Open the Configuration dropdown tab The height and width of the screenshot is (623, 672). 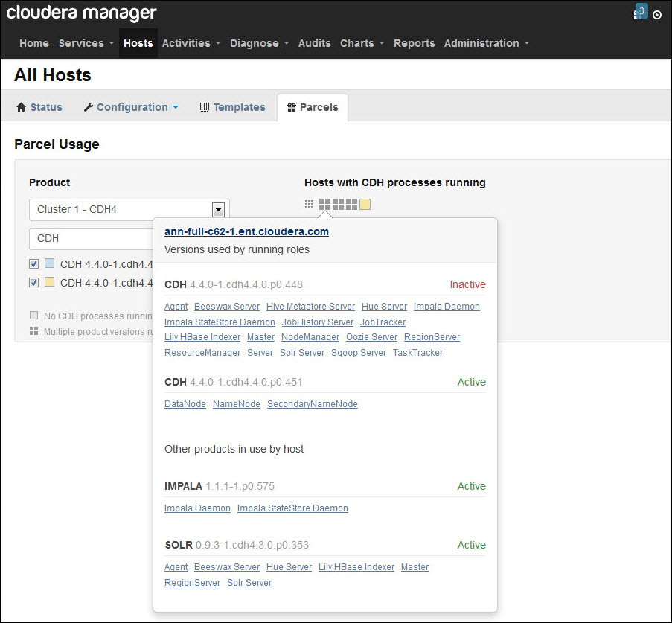pos(132,107)
